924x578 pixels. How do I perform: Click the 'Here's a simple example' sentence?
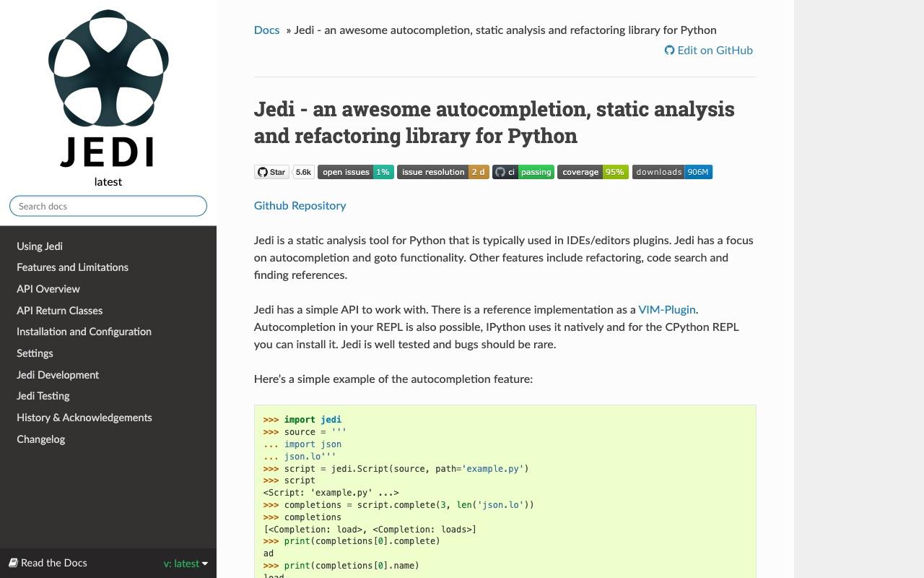pyautogui.click(x=393, y=379)
